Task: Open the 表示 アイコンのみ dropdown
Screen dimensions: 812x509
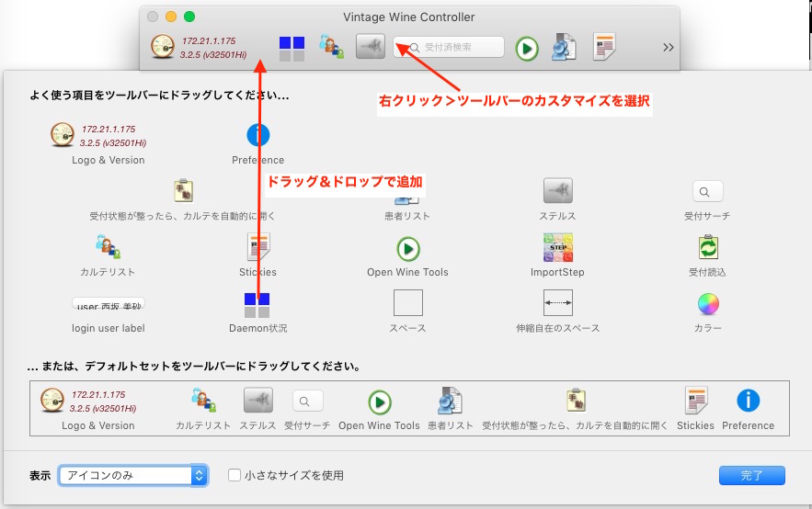Action: pyautogui.click(x=133, y=475)
